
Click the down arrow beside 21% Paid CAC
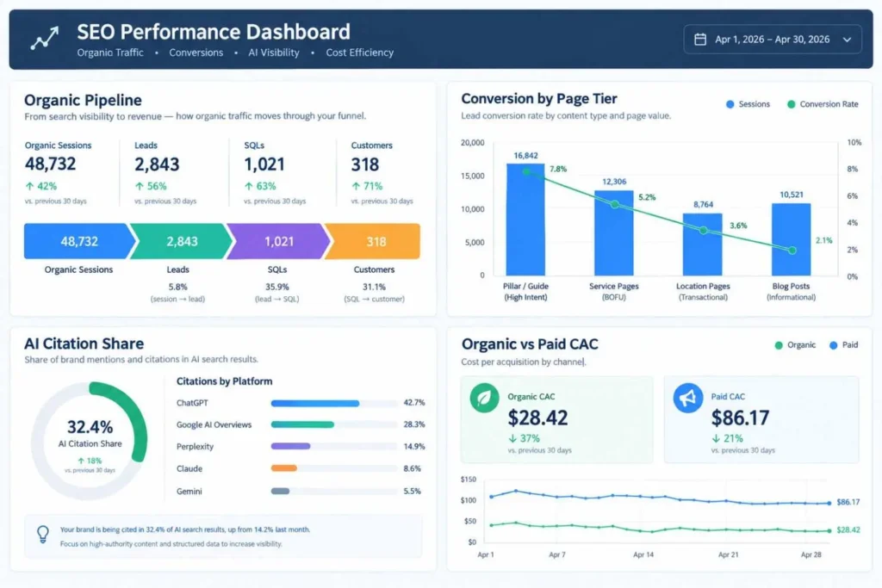coord(716,438)
